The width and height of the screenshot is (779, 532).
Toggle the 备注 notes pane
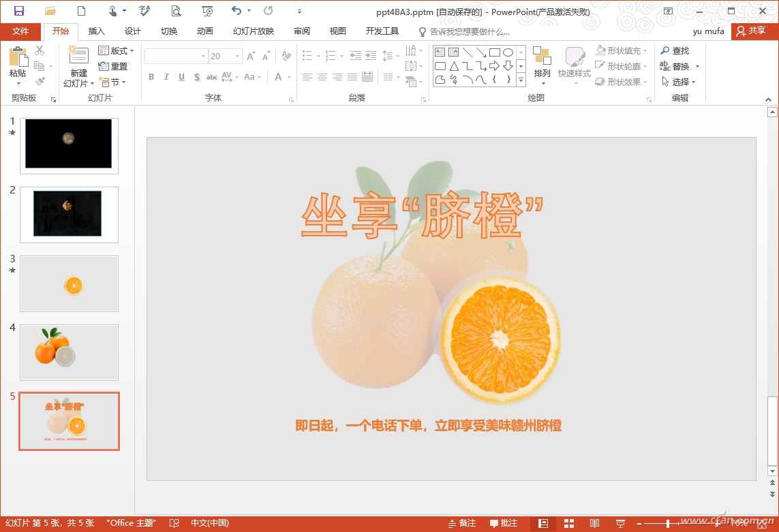461,523
